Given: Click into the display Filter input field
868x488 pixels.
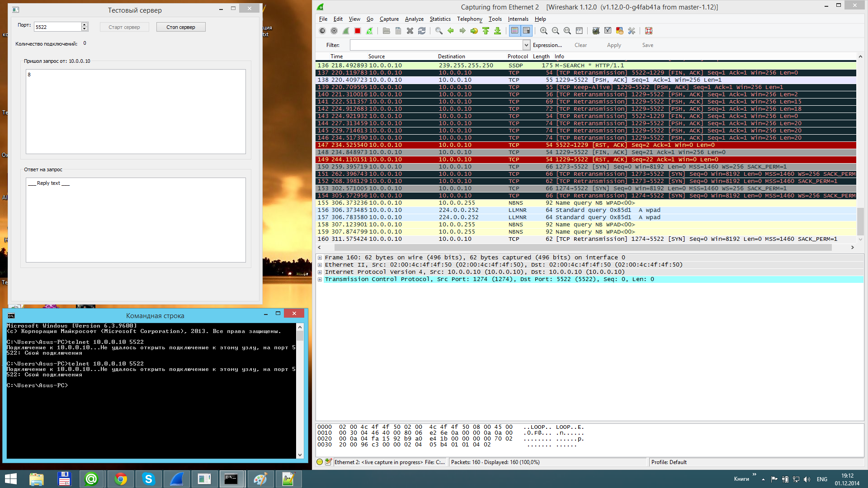Looking at the screenshot, I should pos(436,45).
